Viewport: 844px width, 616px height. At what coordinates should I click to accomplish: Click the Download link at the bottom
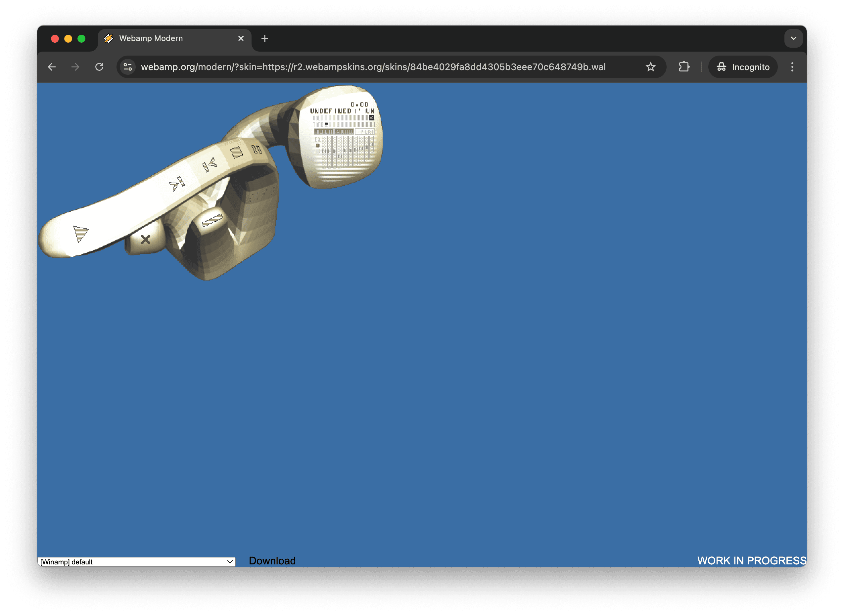272,560
